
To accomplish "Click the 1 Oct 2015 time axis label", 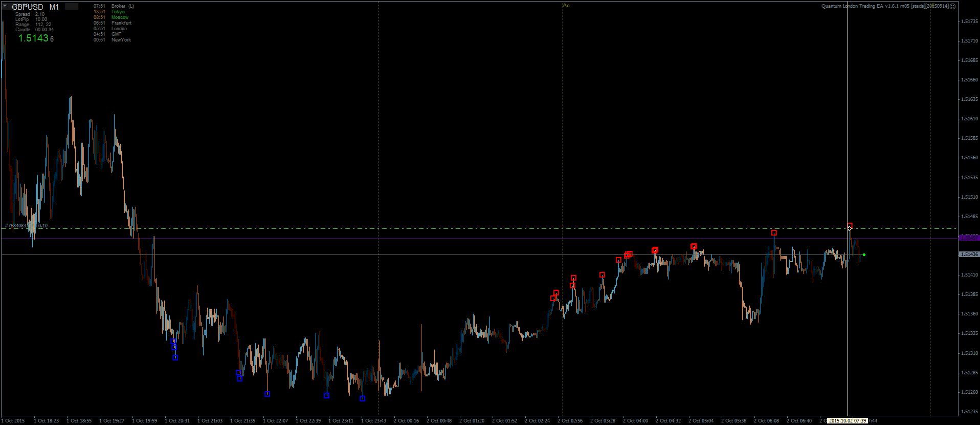I will pyautogui.click(x=13, y=421).
